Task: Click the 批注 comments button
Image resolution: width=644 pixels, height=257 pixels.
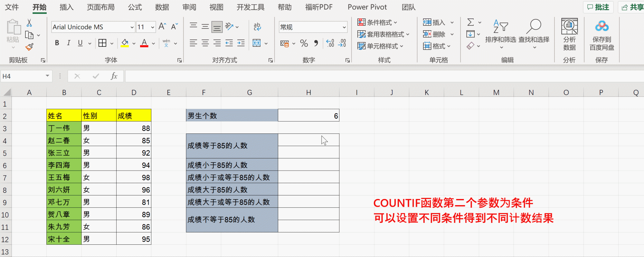Action: click(x=598, y=7)
